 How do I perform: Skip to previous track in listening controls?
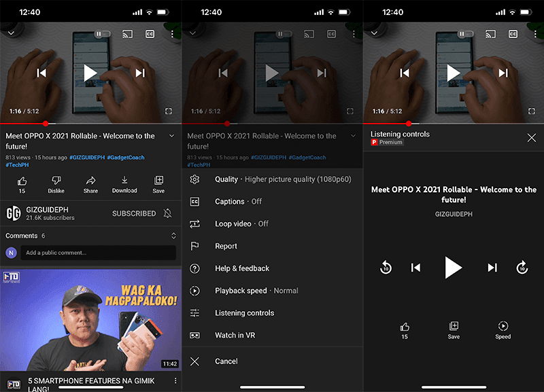[x=416, y=268]
